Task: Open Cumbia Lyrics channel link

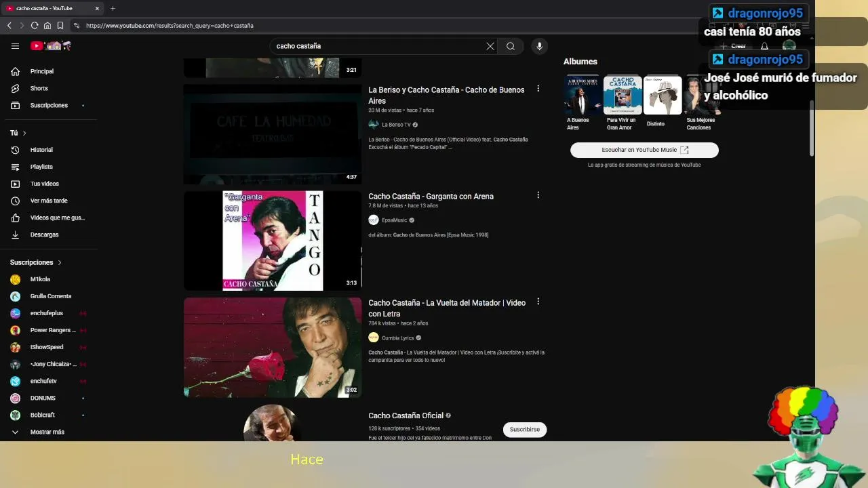Action: (x=397, y=338)
